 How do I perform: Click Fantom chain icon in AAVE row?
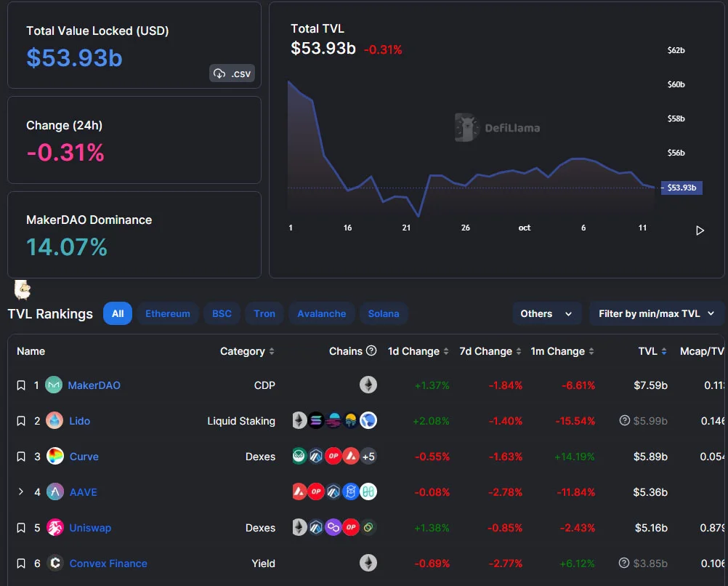[x=350, y=491]
